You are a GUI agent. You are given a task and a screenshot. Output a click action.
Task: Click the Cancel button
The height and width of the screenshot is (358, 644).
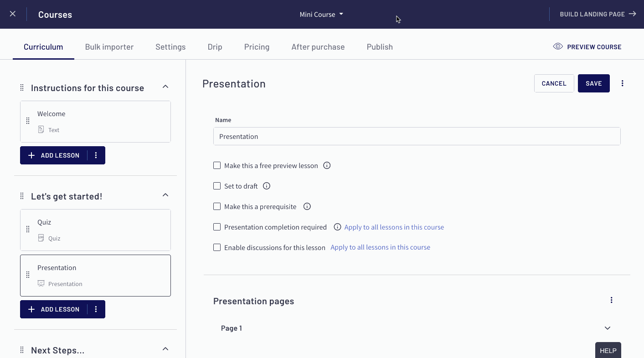(554, 83)
